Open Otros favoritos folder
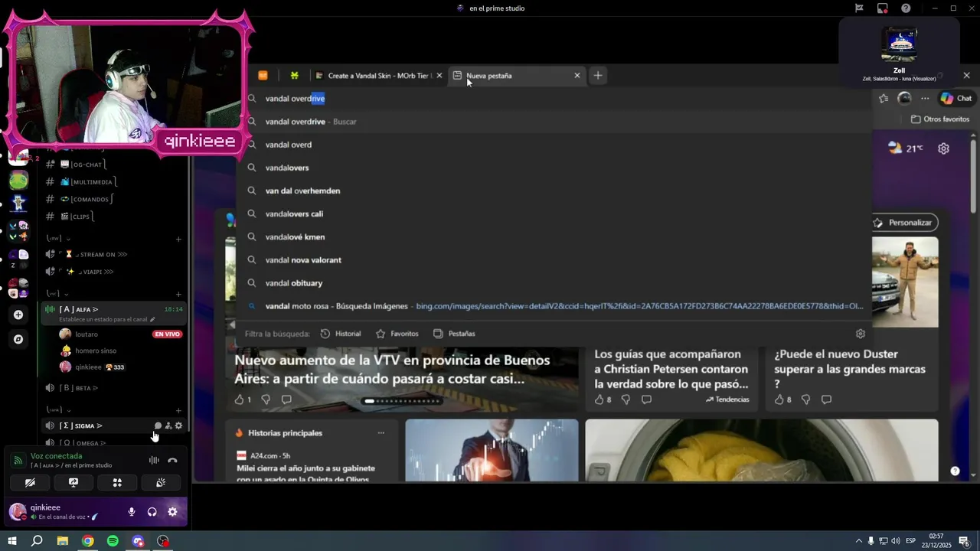Screen dimensions: 980x551 940,119
